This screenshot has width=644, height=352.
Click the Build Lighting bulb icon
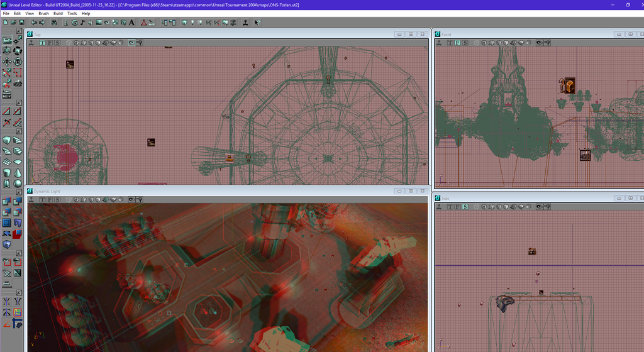click(192, 23)
